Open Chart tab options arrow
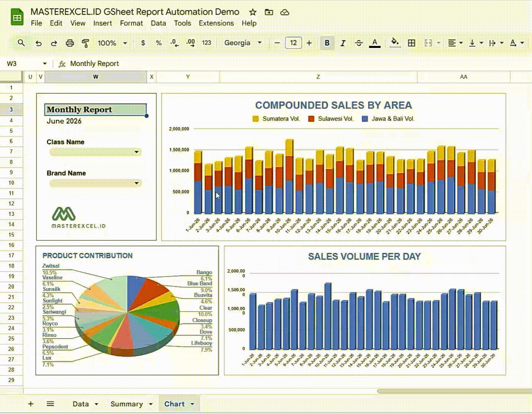 point(192,404)
